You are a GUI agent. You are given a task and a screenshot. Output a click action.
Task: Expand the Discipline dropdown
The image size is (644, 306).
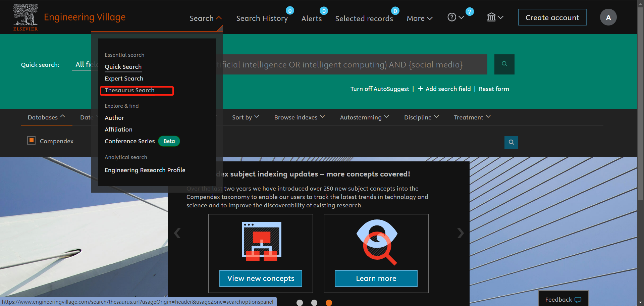421,117
